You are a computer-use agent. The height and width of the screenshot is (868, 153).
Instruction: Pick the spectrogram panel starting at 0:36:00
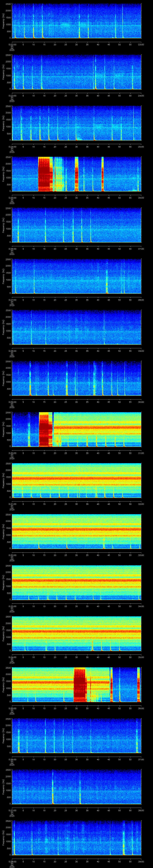point(77,736)
